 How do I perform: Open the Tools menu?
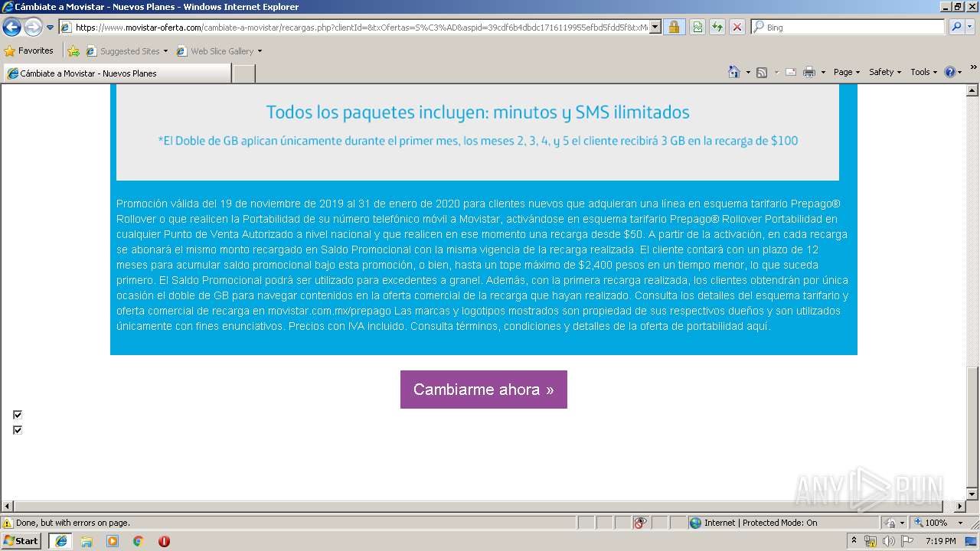(923, 72)
